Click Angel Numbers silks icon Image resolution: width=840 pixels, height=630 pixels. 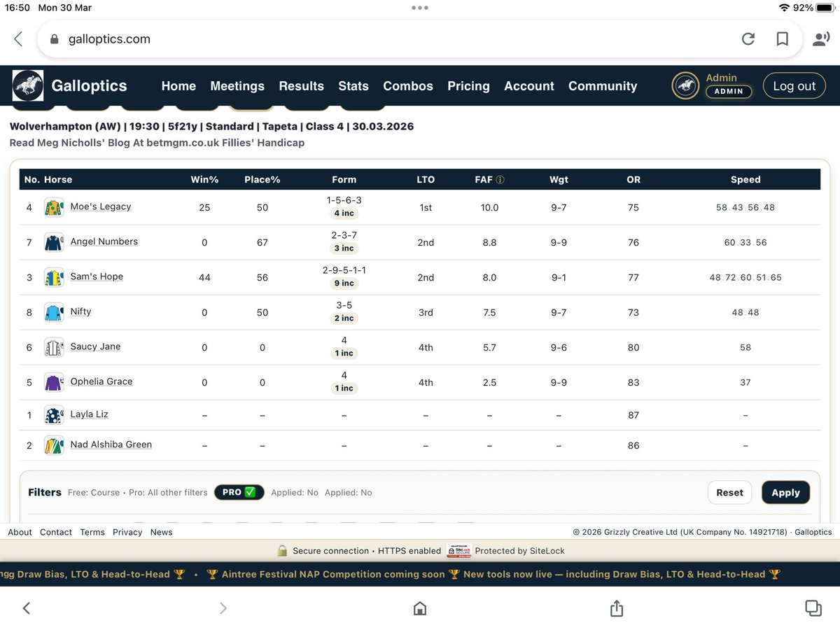[54, 241]
